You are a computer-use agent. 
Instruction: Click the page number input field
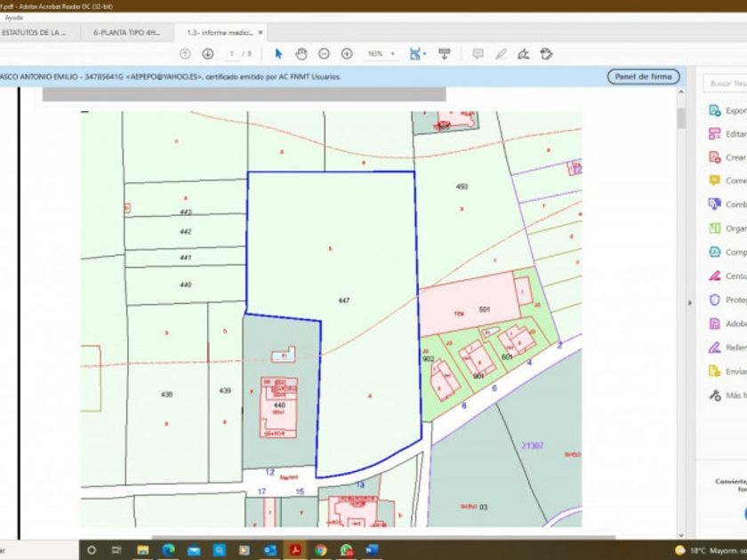(x=232, y=54)
